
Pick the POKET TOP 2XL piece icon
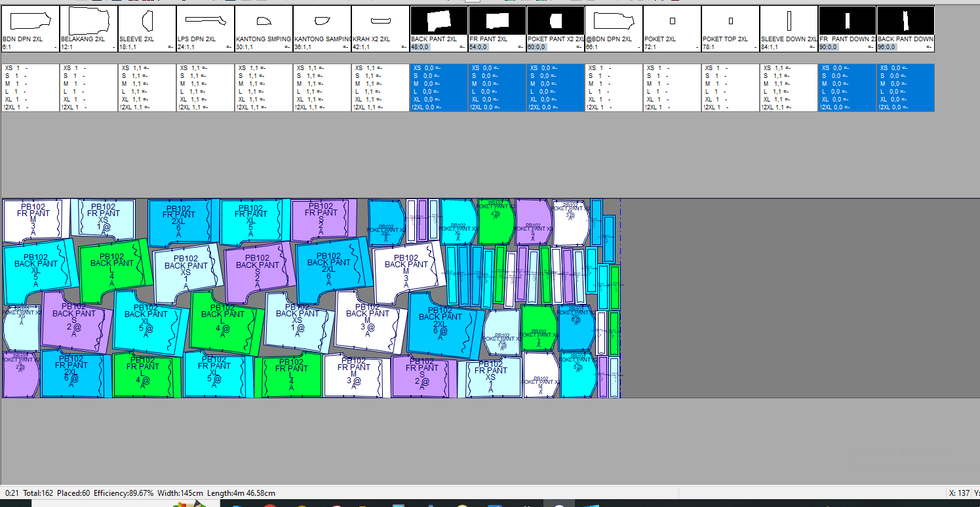click(730, 22)
